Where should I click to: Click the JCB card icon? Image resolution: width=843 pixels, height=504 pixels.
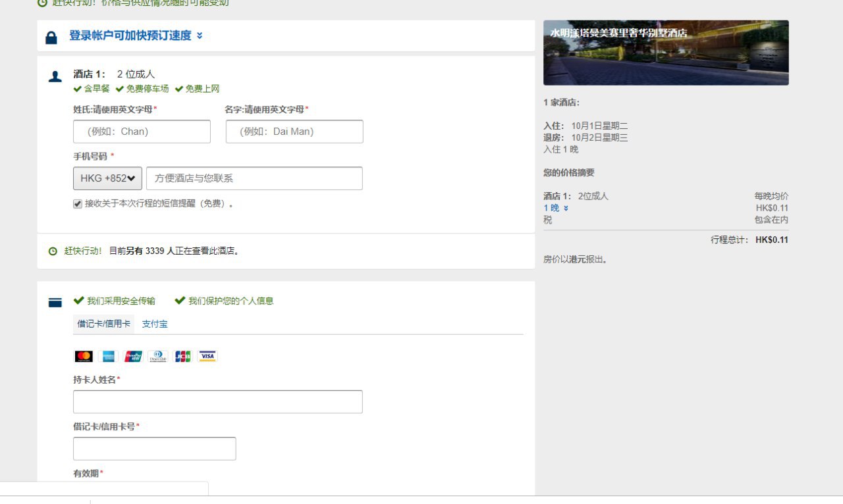coord(182,356)
